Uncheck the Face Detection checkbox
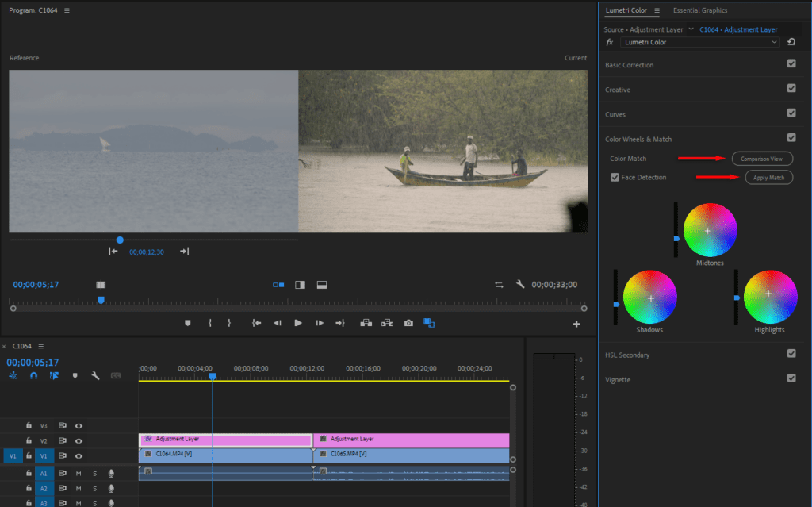 tap(615, 177)
